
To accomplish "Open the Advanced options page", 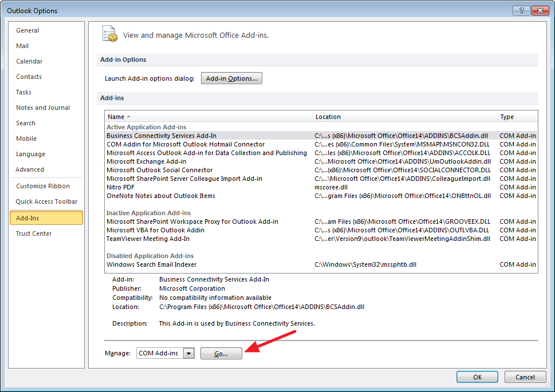I will click(46, 169).
